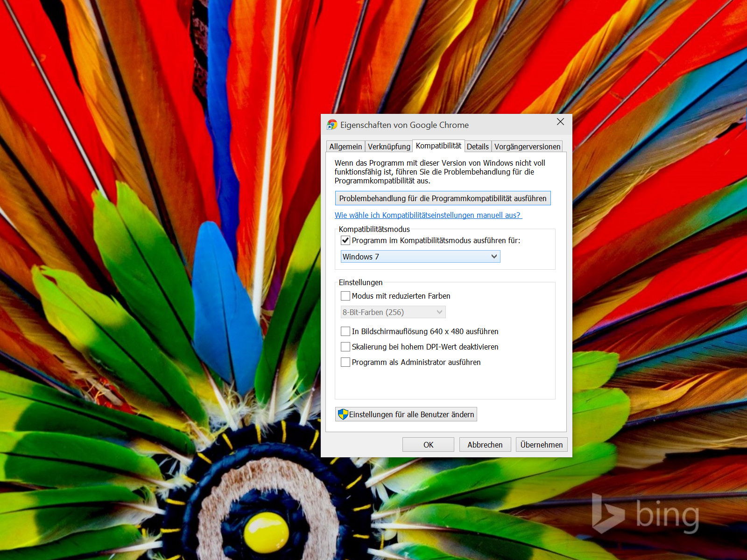Click the shield icon on all-users settings button
Viewport: 747px width, 560px height.
(343, 414)
